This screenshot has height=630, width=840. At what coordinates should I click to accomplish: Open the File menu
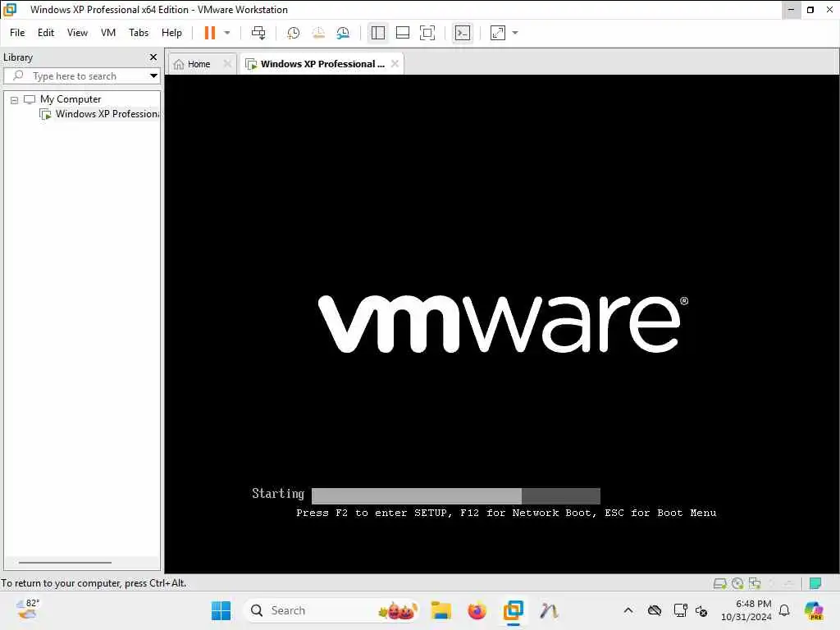pos(17,33)
